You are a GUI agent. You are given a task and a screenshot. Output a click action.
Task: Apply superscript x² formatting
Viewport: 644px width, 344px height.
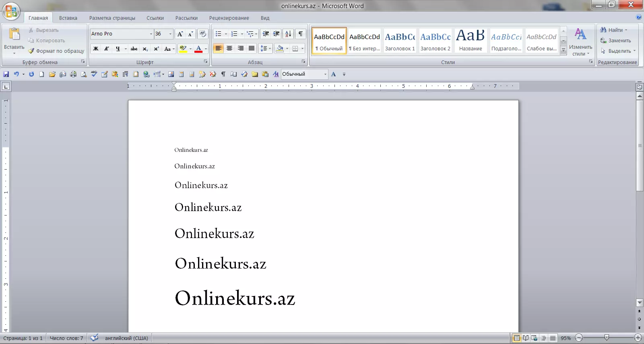[156, 49]
